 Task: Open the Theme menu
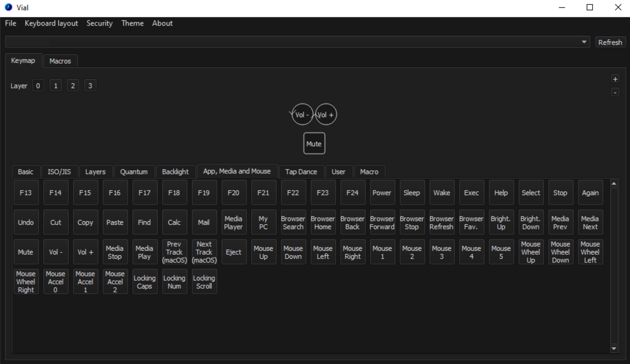point(132,23)
